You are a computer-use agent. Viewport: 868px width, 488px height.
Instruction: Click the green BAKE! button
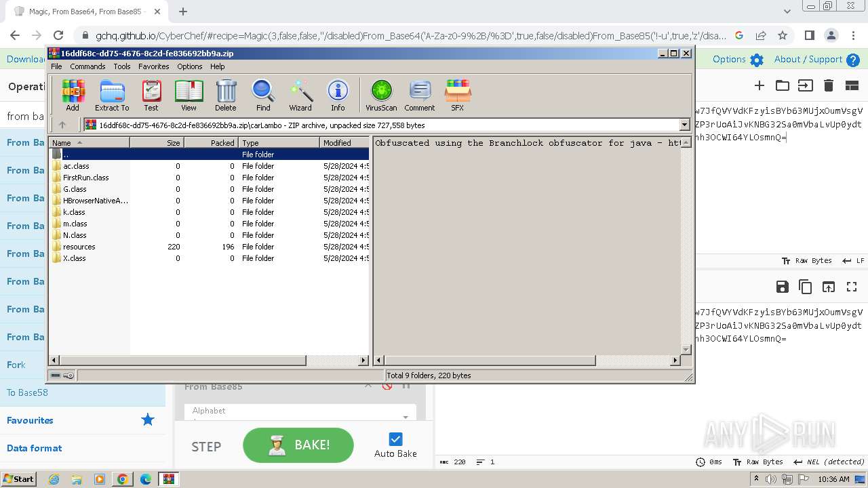298,445
